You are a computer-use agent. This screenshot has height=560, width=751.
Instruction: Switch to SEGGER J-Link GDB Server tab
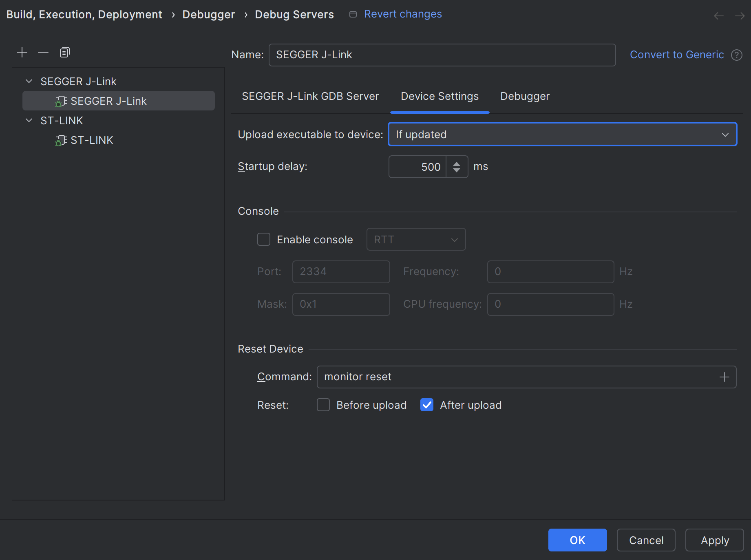(310, 96)
